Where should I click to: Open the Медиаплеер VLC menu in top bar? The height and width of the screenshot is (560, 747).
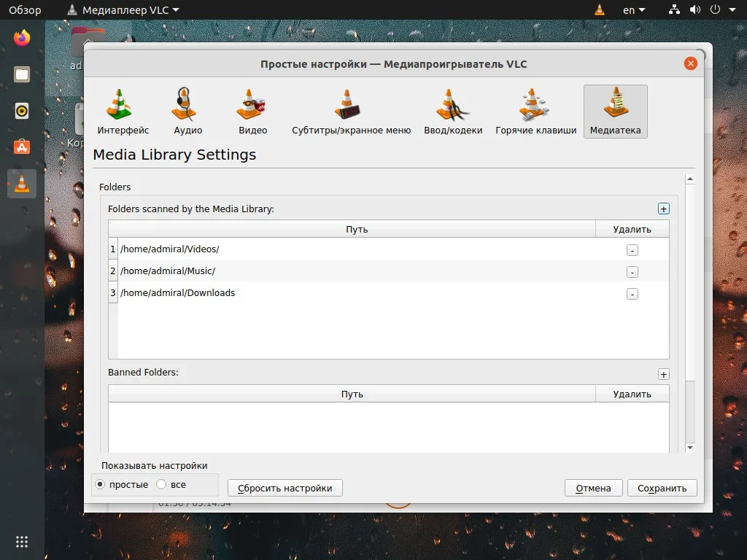pyautogui.click(x=123, y=10)
